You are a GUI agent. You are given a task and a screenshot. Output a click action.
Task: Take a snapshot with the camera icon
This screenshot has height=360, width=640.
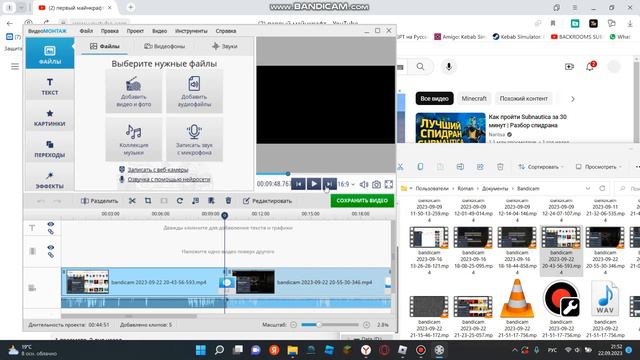click(376, 184)
